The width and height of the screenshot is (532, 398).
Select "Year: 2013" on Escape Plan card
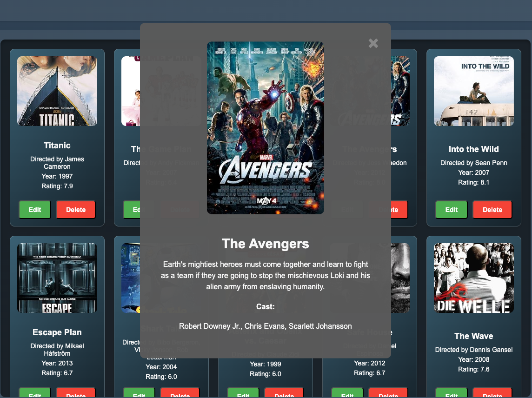57,363
